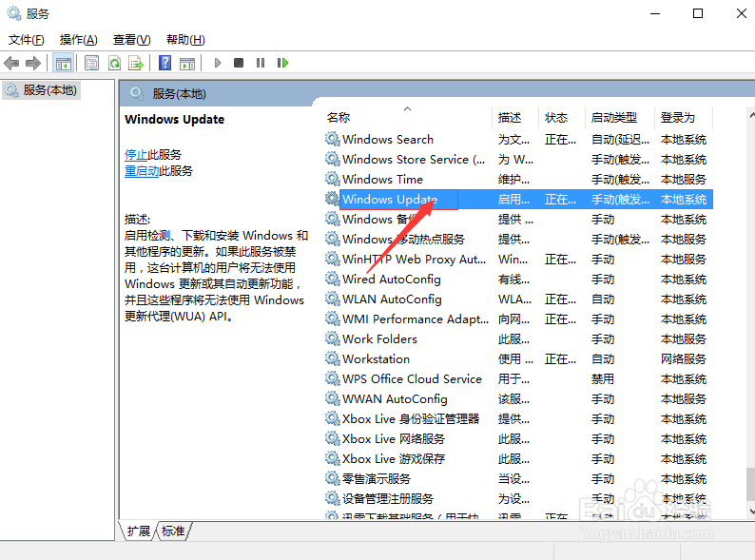
Task: Sort by the 名称 column header
Action: (408, 118)
